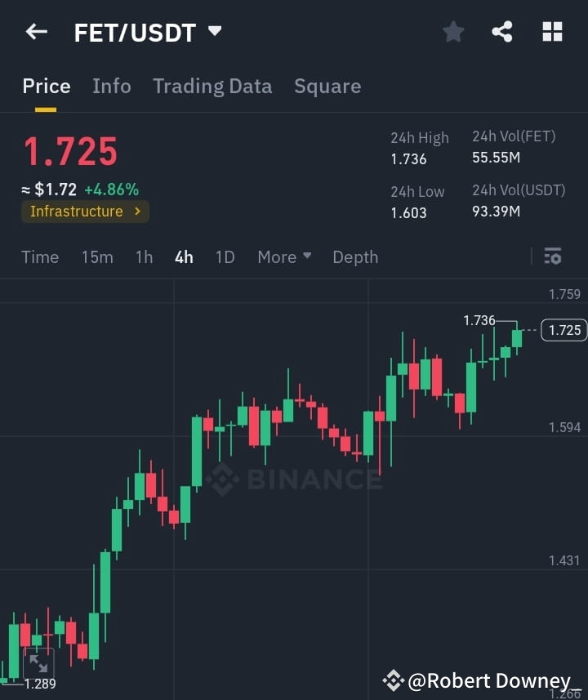Toggle chart to 1D timeframe
Viewport: 588px width, 700px height.
pyautogui.click(x=225, y=256)
